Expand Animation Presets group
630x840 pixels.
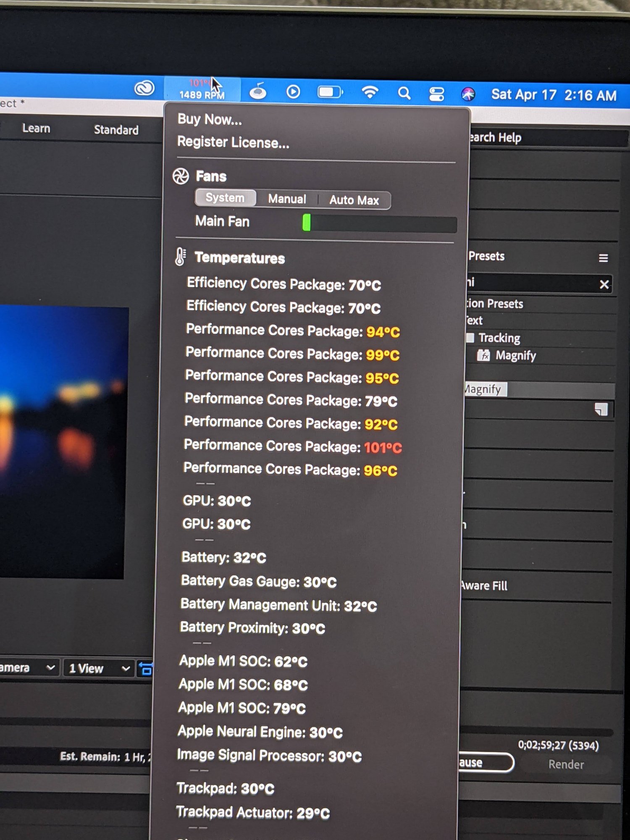(495, 304)
